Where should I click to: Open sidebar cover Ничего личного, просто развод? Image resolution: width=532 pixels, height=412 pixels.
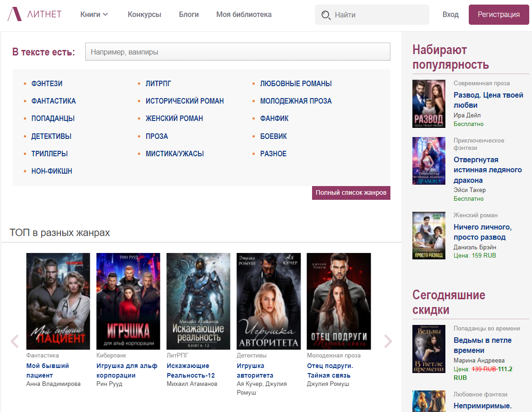point(428,236)
